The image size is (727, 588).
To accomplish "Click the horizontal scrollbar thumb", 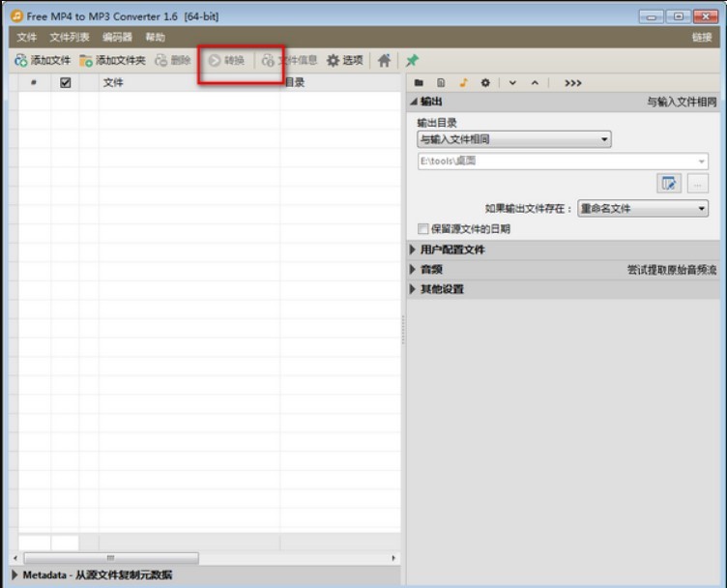I will pyautogui.click(x=111, y=558).
